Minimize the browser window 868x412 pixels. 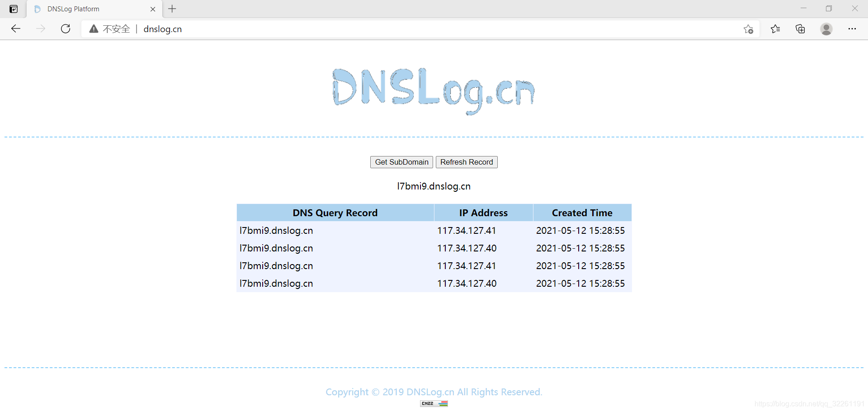point(803,9)
